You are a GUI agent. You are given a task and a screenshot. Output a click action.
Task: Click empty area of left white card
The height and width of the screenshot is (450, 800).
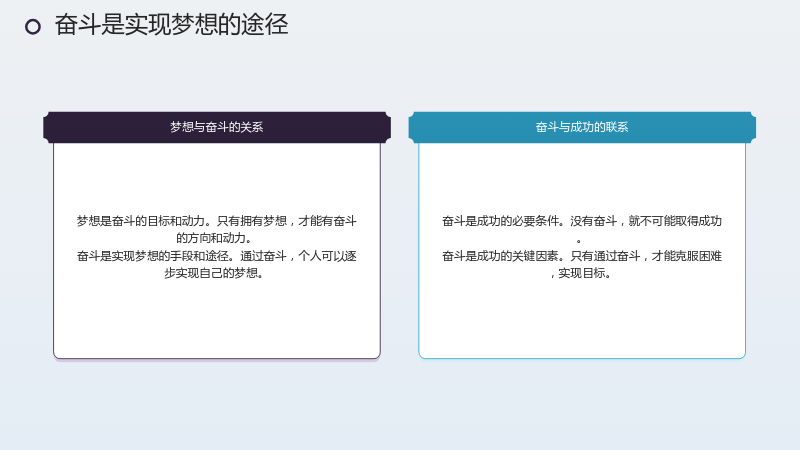click(217, 319)
